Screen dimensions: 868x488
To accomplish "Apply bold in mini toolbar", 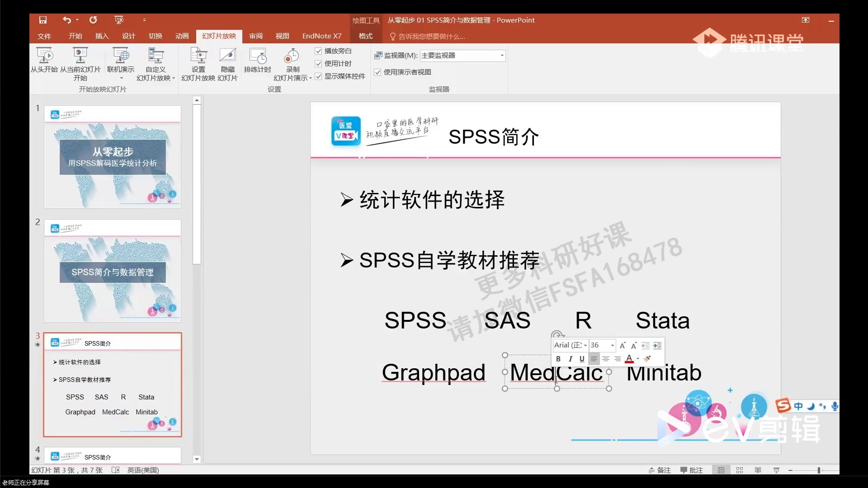I will pyautogui.click(x=558, y=359).
